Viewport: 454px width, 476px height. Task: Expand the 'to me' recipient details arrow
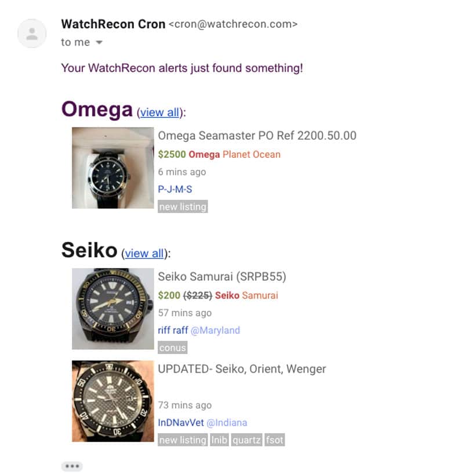[x=99, y=42]
